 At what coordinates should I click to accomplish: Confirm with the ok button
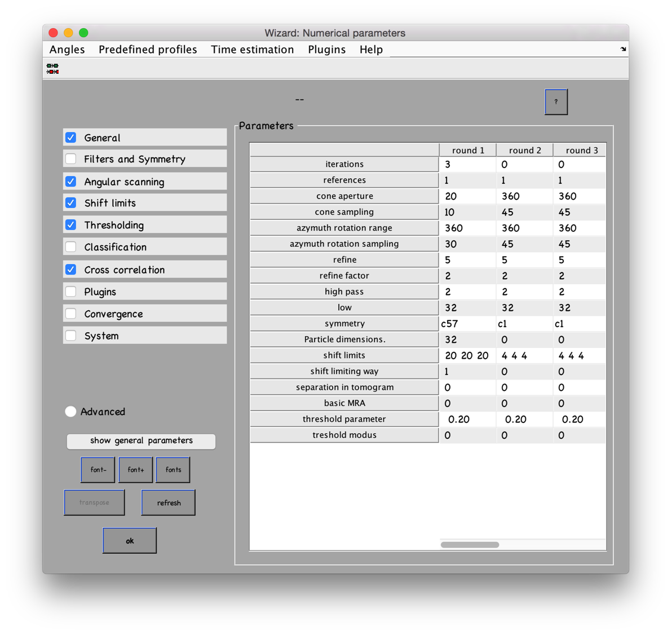point(130,541)
